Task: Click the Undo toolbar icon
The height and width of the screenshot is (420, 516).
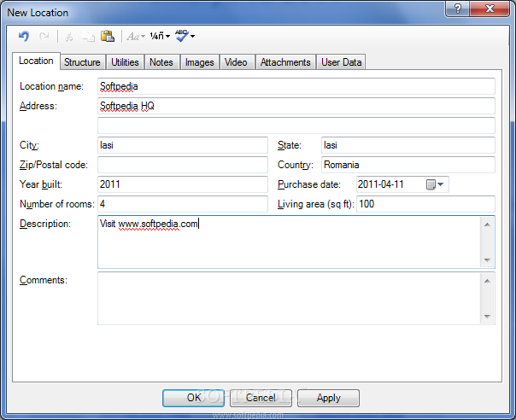Action: [x=24, y=36]
